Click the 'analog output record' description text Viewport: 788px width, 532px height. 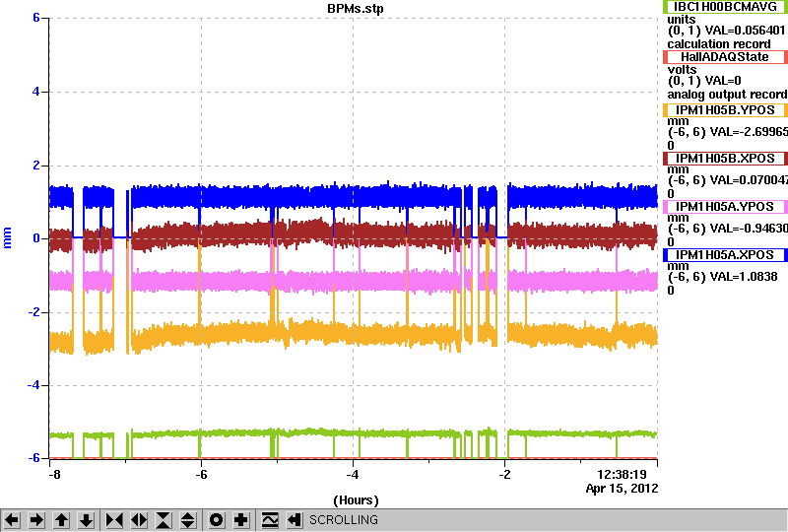pyautogui.click(x=727, y=95)
